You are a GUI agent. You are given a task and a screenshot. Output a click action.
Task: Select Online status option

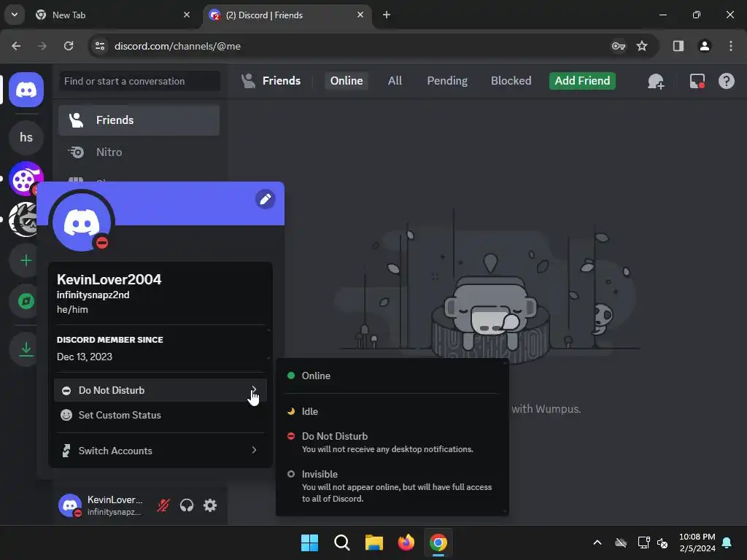point(392,376)
